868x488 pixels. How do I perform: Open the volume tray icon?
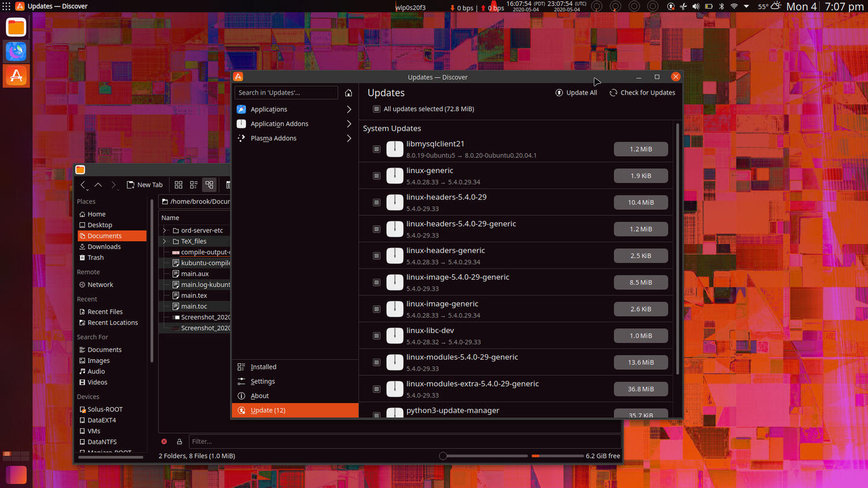[x=696, y=7]
